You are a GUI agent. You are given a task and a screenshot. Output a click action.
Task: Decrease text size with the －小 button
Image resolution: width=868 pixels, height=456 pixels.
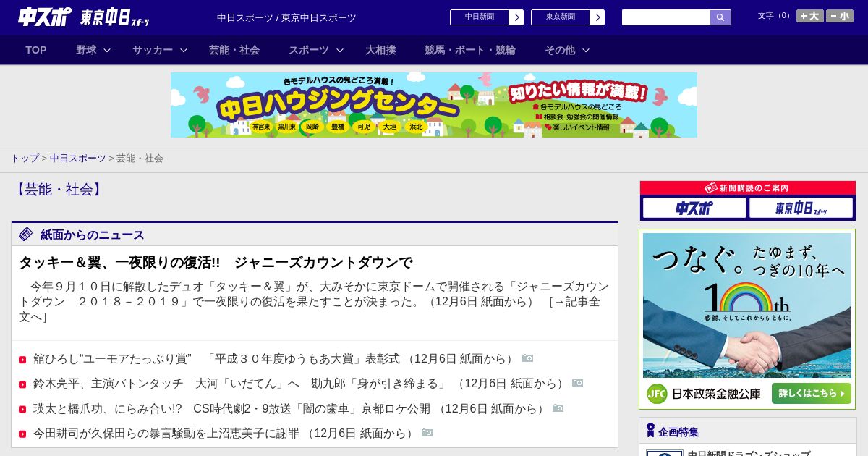click(840, 16)
